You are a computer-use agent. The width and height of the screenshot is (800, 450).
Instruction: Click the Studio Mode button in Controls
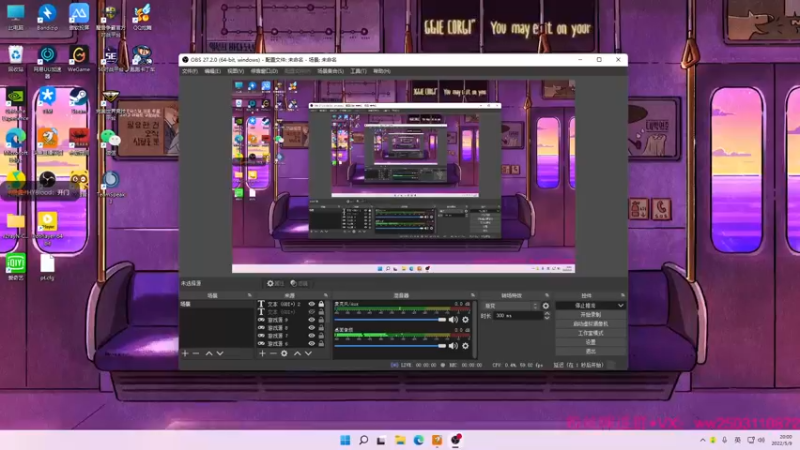coord(590,333)
